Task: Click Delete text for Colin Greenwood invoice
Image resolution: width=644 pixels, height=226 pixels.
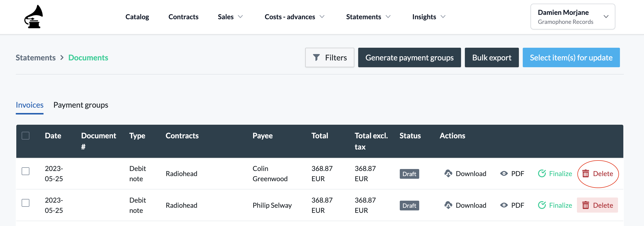Action: coord(603,173)
